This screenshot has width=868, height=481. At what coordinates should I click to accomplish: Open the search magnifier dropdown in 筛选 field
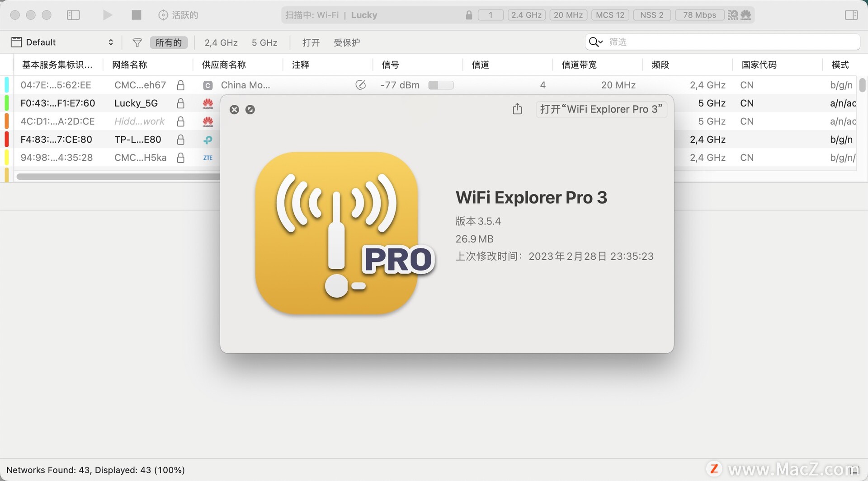pyautogui.click(x=595, y=42)
